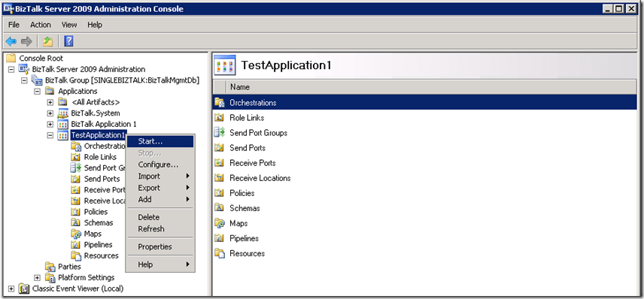Viewport: 644px width, 299px height.
Task: Open the Export submenu in the context menu
Action: [160, 188]
